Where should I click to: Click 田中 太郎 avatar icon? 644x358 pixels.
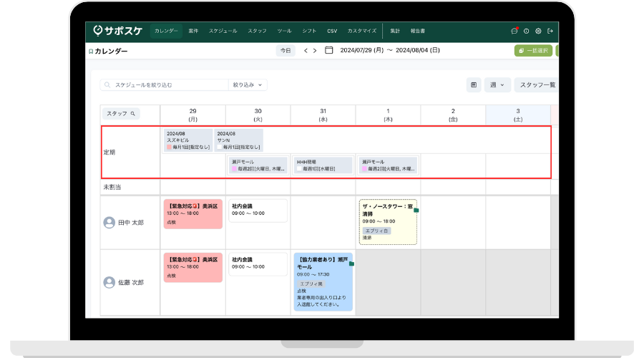[x=109, y=223]
